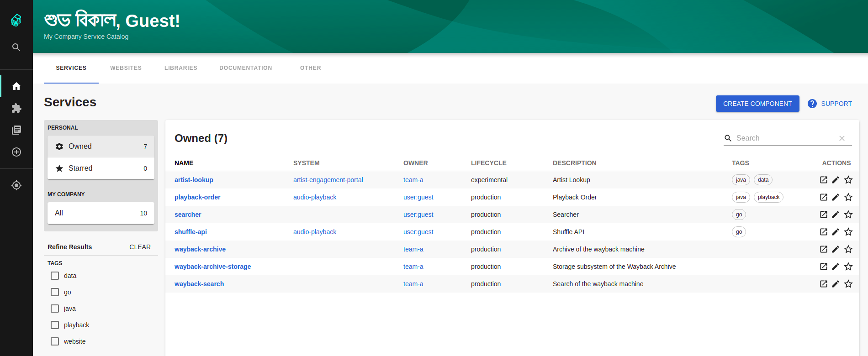Image resolution: width=868 pixels, height=356 pixels.
Task: Check the playback tag filter
Action: pos(55,325)
